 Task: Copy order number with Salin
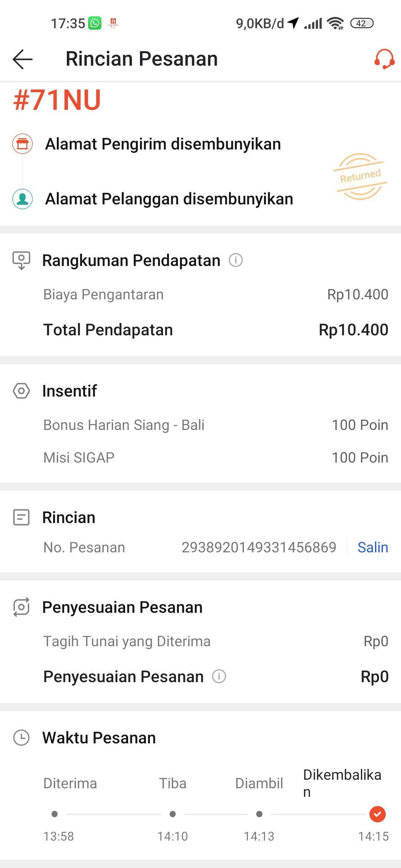pos(372,548)
